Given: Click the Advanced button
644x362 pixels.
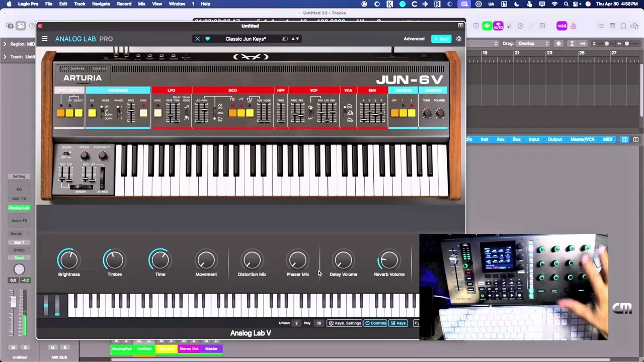Looking at the screenshot, I should (x=414, y=39).
